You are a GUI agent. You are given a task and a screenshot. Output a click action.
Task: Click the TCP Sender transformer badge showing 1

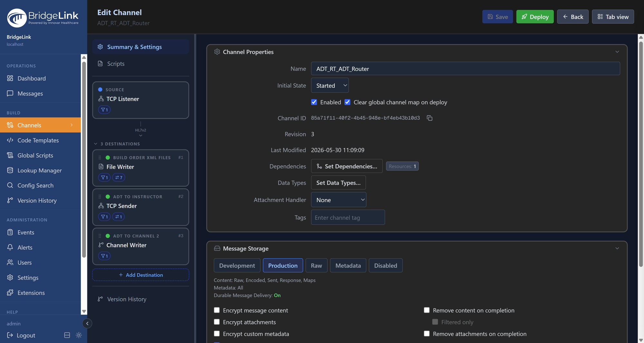click(x=118, y=217)
